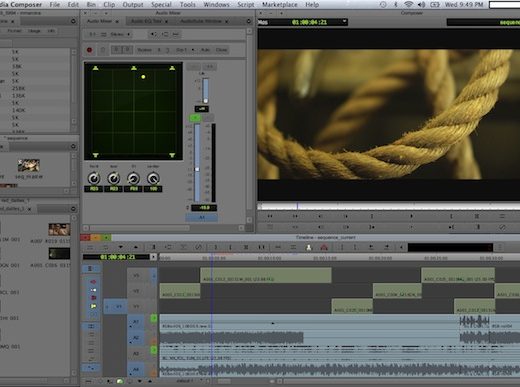Toggle the green button above the mixer fader
This screenshot has width=520, height=387.
(x=195, y=118)
